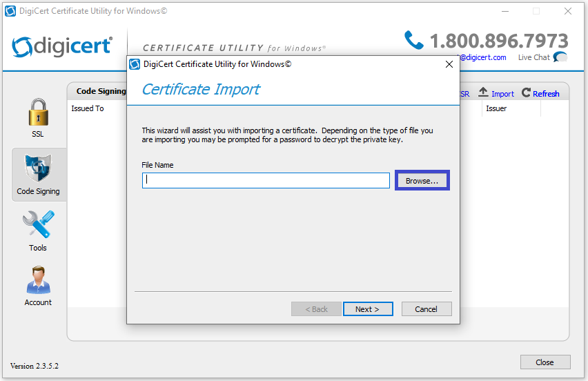Screen dimensions: 588x381
Task: Select the Code Signing shield icon
Action: pos(38,168)
